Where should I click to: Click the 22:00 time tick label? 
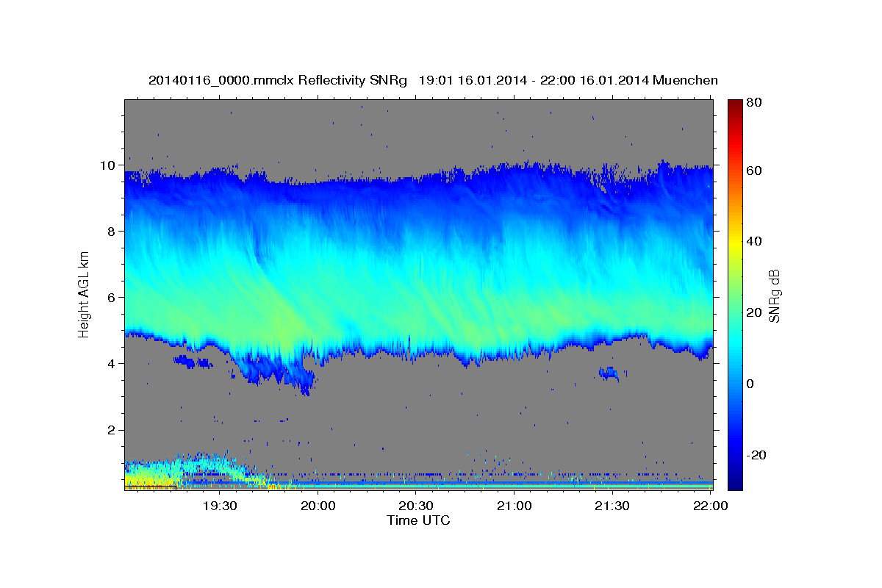(x=709, y=506)
